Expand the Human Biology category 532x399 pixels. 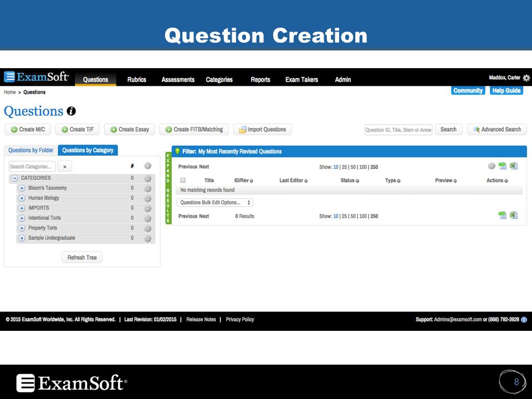click(x=22, y=198)
